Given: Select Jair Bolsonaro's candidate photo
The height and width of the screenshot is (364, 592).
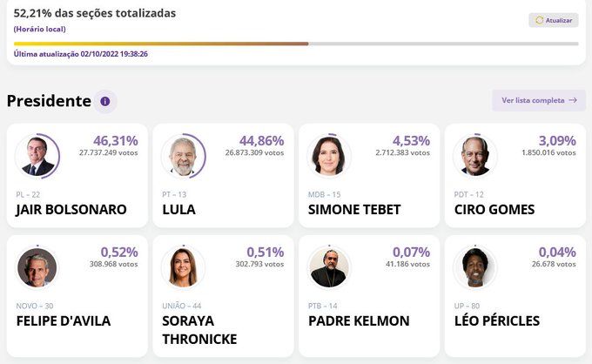Looking at the screenshot, I should pyautogui.click(x=37, y=157).
